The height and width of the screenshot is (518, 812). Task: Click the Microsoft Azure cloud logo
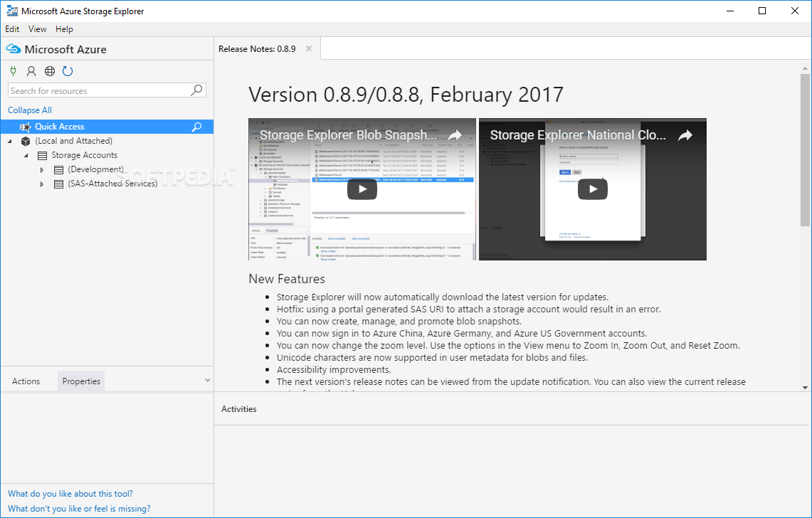point(14,49)
